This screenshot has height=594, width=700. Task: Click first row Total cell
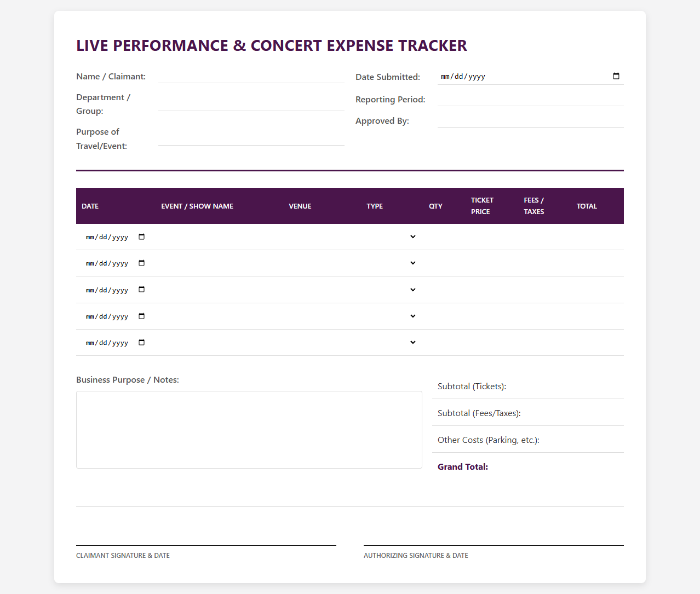[597, 237]
